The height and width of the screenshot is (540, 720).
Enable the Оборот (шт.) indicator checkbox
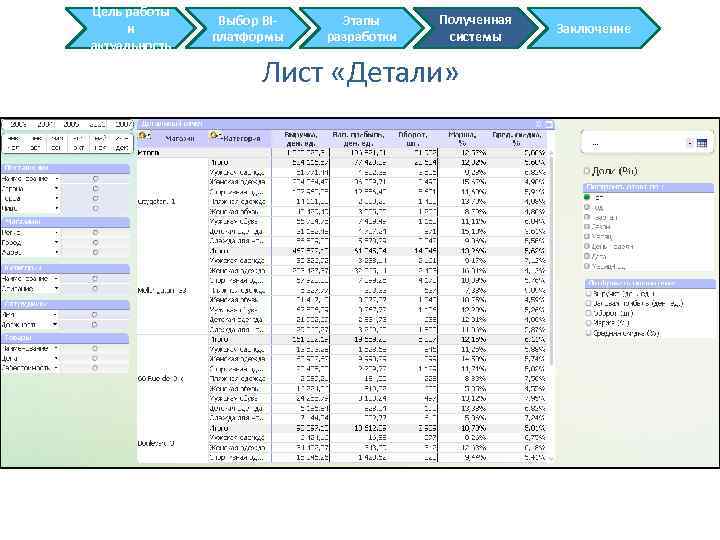[588, 313]
